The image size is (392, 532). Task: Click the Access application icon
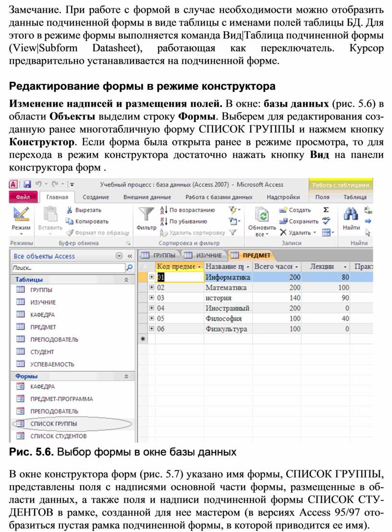coord(13,184)
